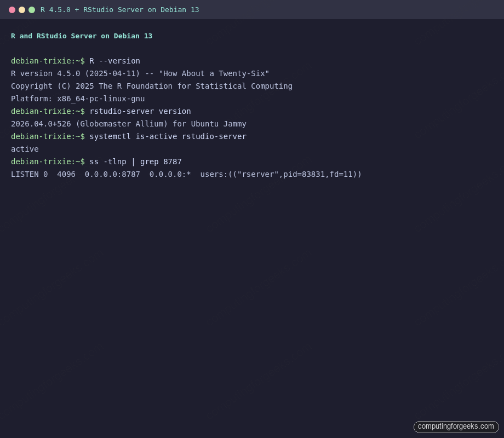Screen dimensions: 504x438
Task: Click the ss -tlnp grep 8787 command line
Action: (135, 162)
